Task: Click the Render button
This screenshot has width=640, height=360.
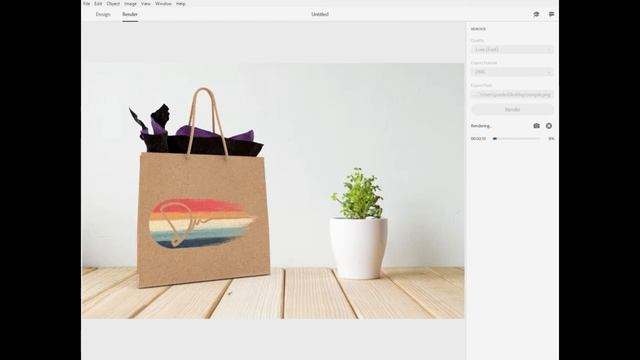Action: [x=512, y=109]
